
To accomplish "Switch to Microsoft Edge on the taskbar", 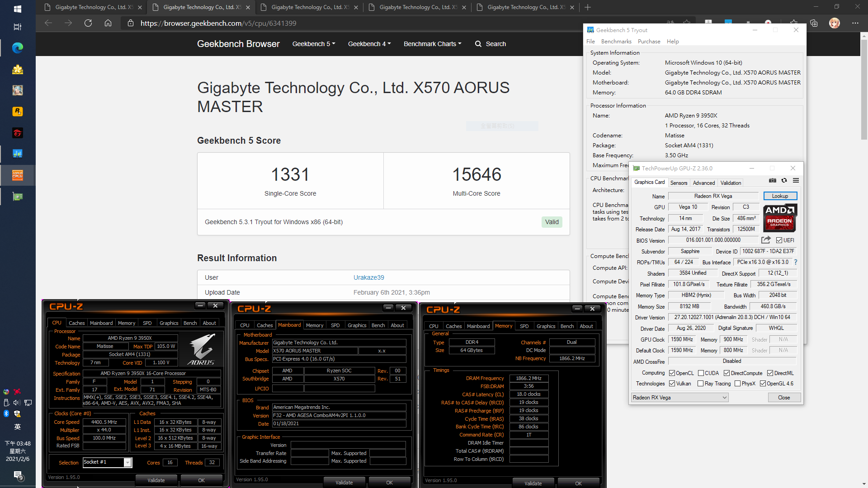I will click(18, 48).
